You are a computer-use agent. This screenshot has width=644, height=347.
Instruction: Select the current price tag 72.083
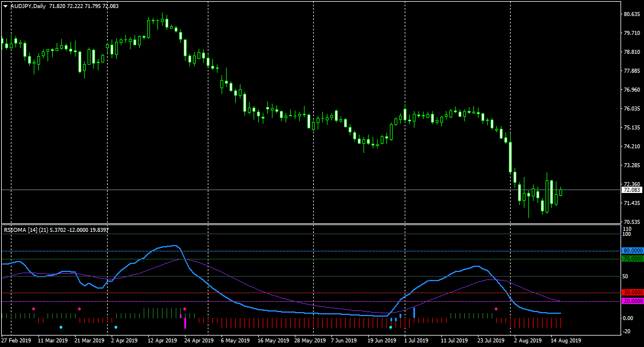click(631, 190)
